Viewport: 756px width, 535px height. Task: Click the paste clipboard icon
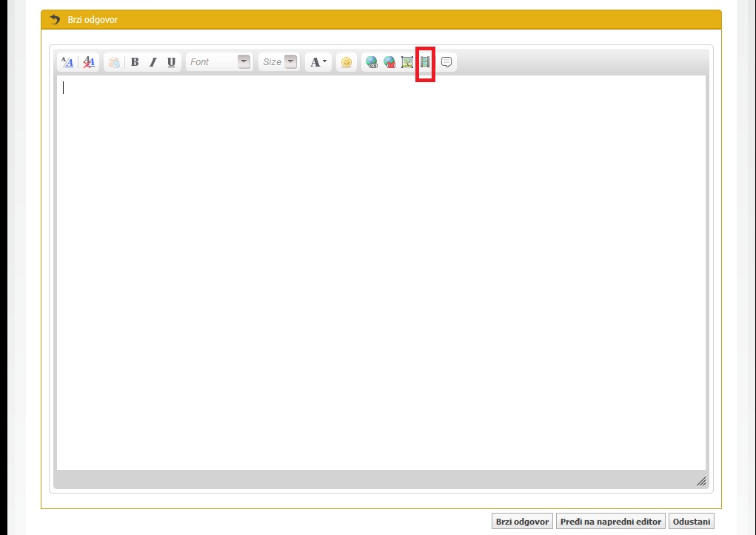coord(114,62)
